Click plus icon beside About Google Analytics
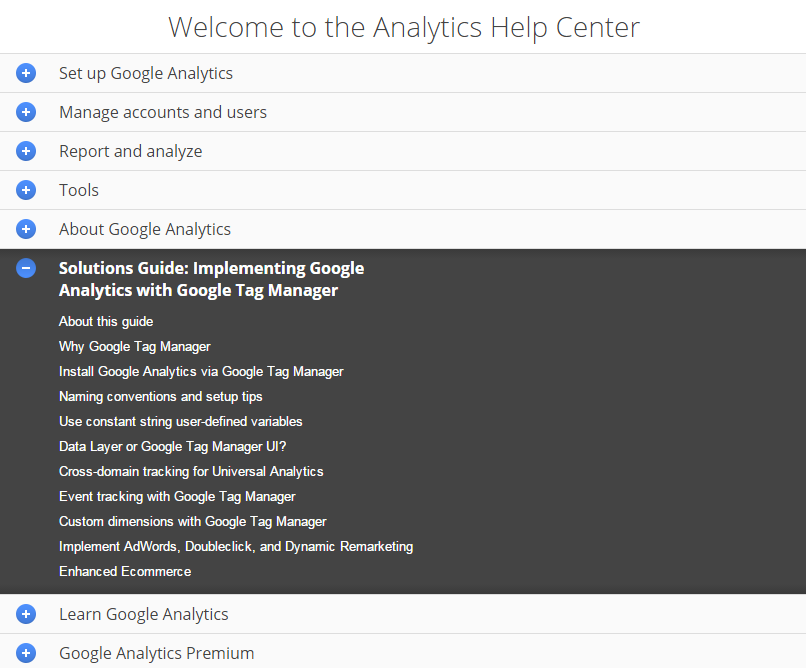 (26, 229)
